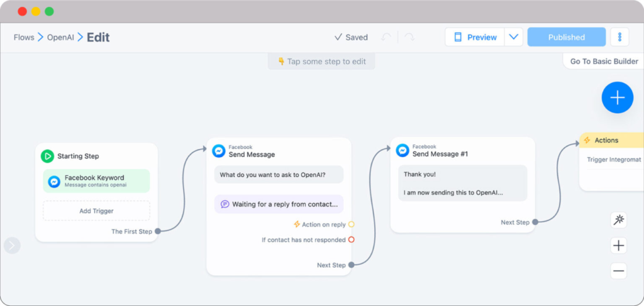
Task: Open the three-dot more options menu
Action: (x=619, y=37)
